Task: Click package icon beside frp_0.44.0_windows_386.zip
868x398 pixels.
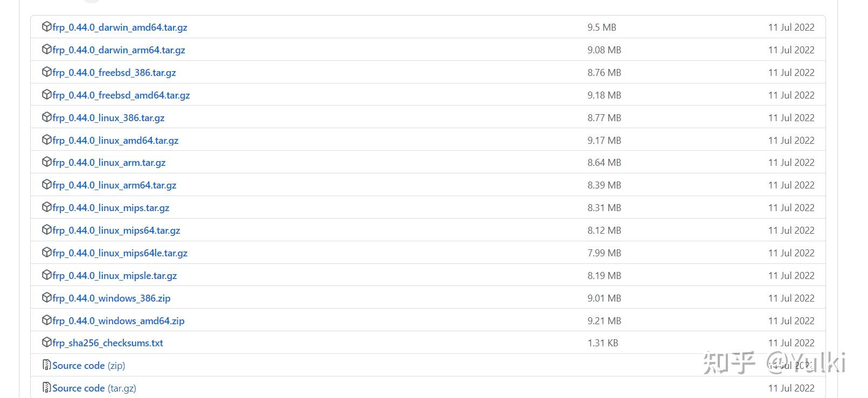Action: [47, 297]
